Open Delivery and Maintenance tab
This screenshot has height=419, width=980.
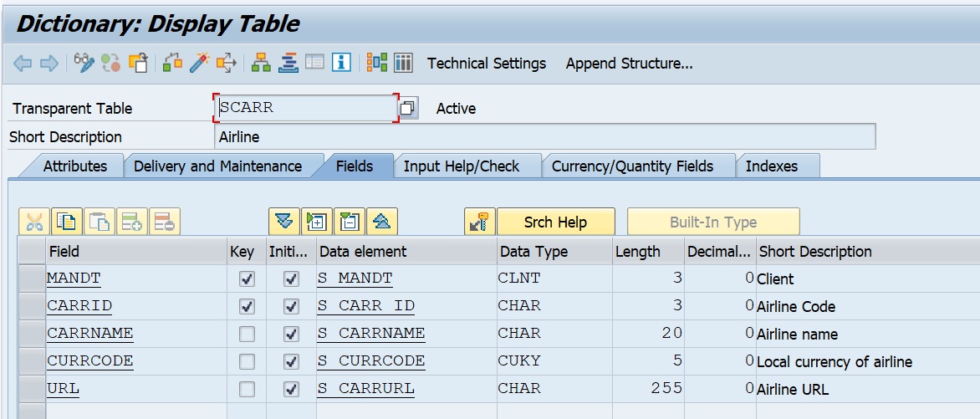(x=217, y=166)
